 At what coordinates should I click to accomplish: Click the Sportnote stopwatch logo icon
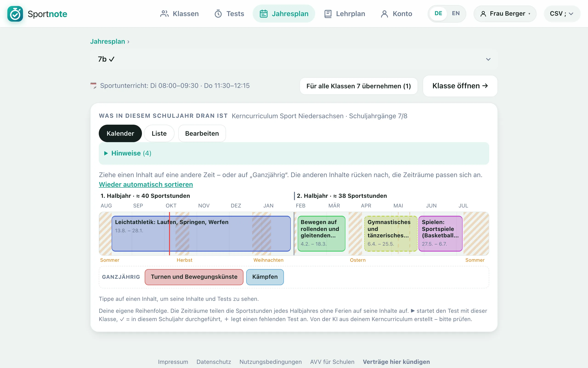(x=15, y=14)
